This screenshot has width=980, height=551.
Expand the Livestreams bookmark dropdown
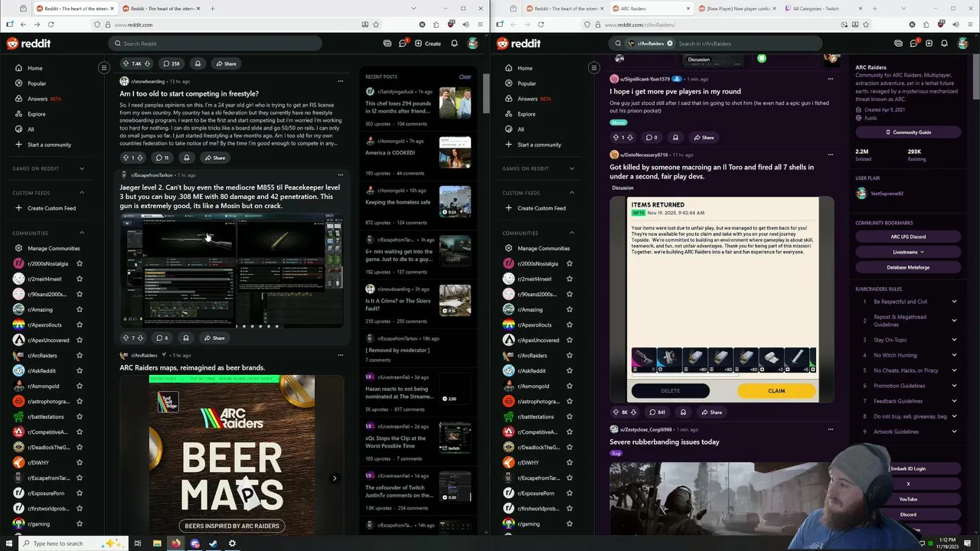[x=907, y=252]
